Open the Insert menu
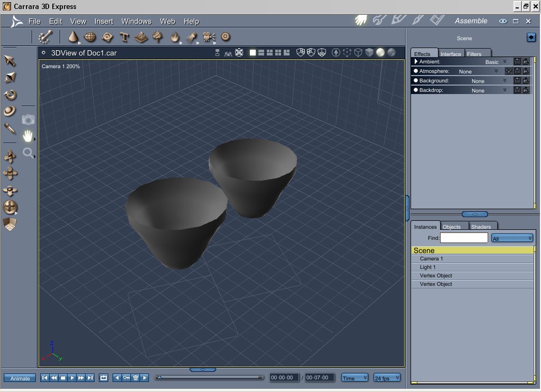This screenshot has width=541, height=392. point(104,21)
